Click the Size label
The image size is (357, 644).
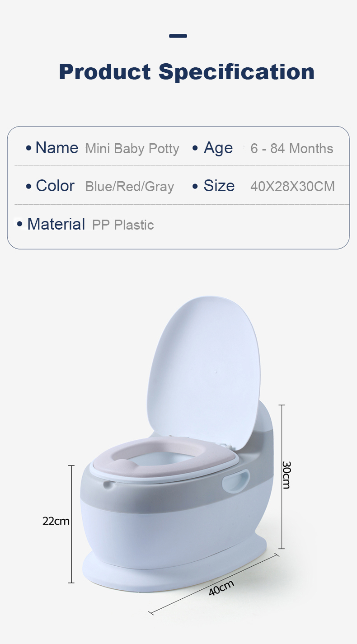tap(219, 186)
